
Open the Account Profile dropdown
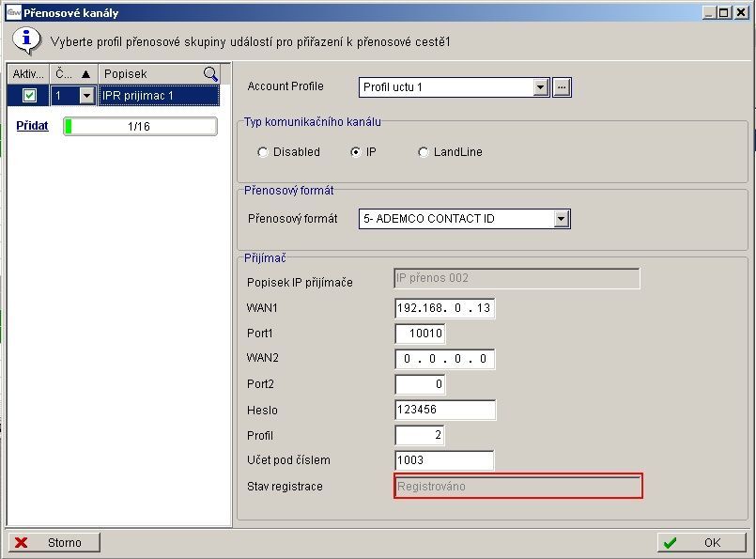540,87
